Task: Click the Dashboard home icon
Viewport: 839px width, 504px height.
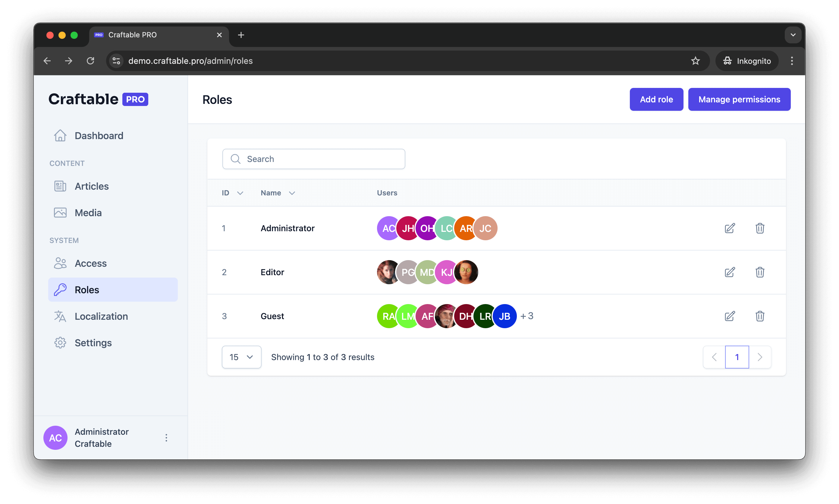Action: (60, 135)
